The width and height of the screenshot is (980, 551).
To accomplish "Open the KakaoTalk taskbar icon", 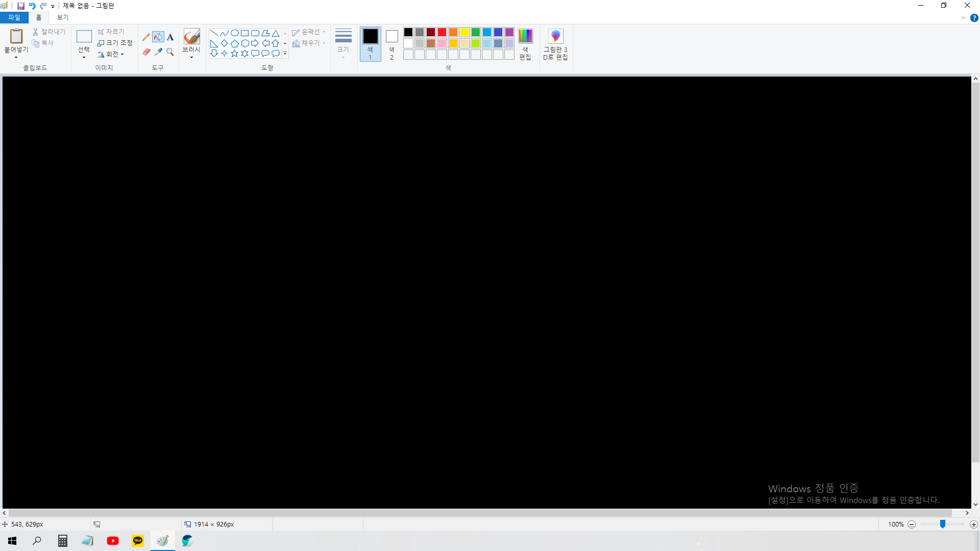I will click(x=138, y=541).
